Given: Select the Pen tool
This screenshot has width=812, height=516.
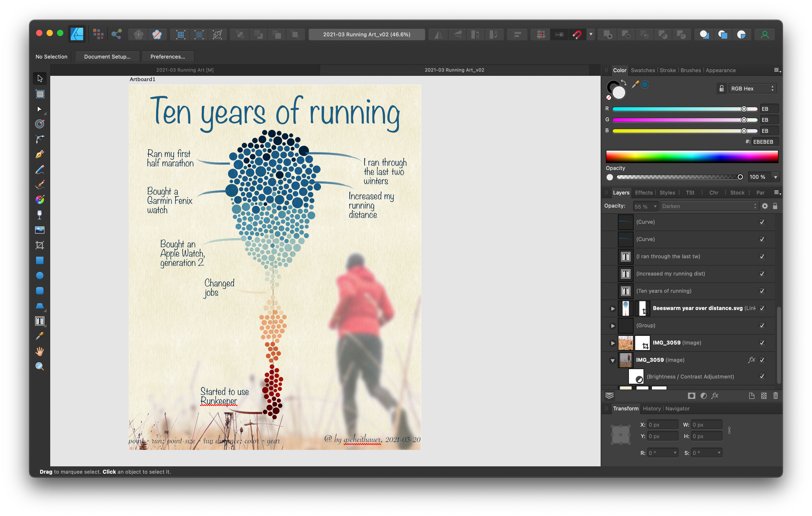Looking at the screenshot, I should (x=40, y=154).
